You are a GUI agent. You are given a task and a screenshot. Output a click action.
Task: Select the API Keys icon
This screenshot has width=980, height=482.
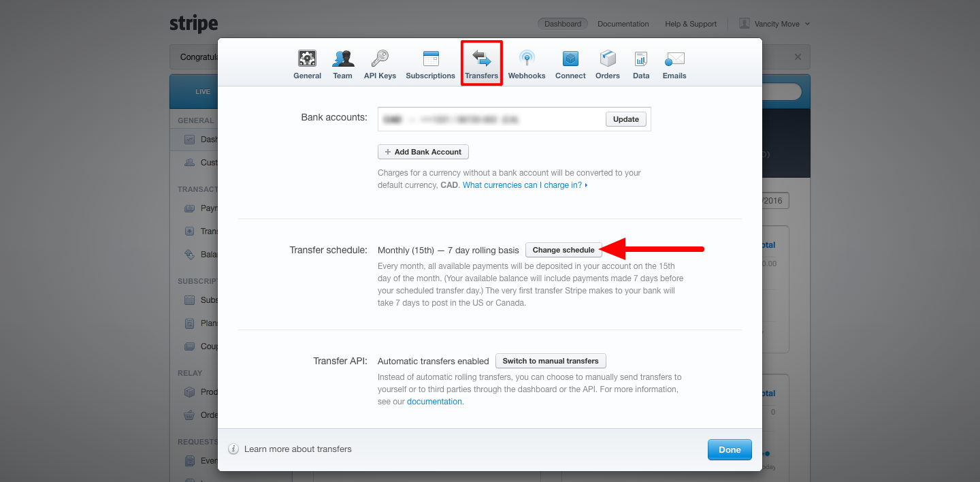380,59
